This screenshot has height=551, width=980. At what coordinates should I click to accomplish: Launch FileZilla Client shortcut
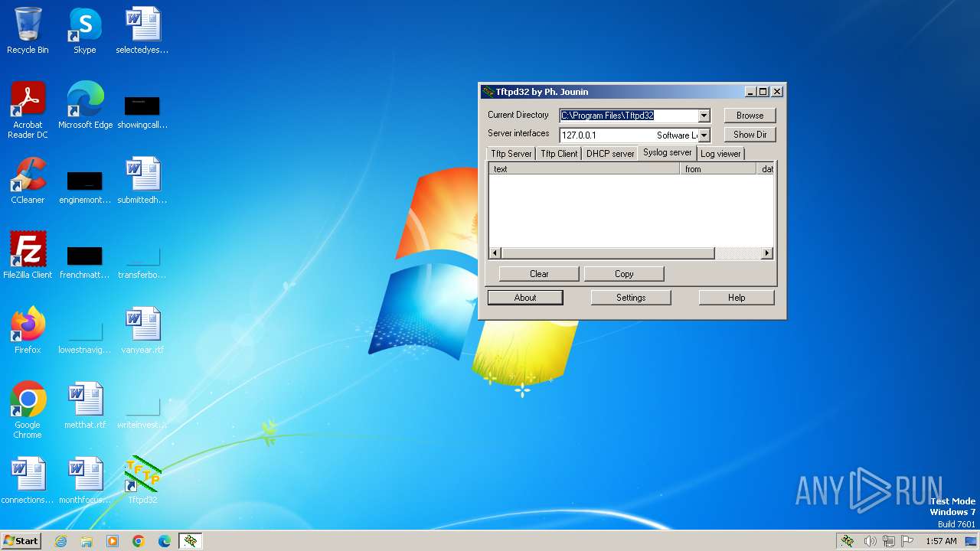coord(28,256)
